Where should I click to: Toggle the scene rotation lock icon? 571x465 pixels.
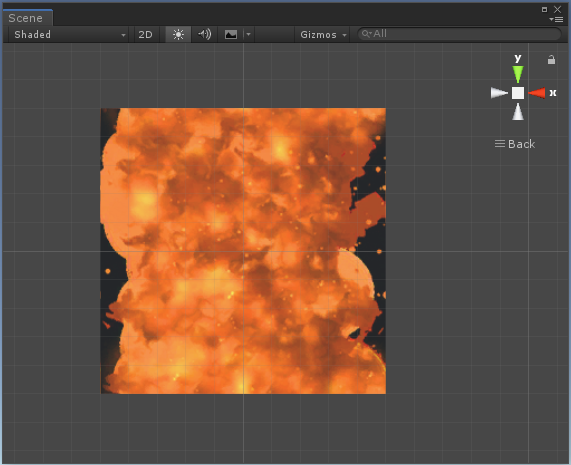[551, 60]
